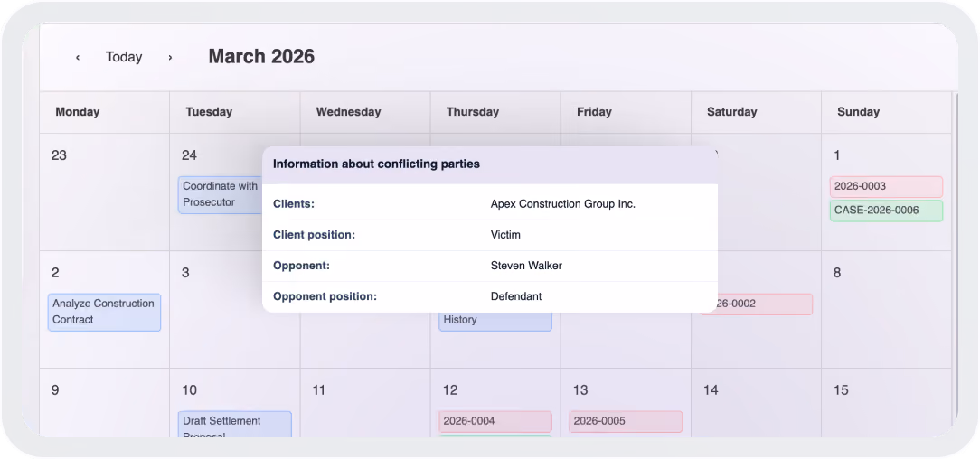This screenshot has width=980, height=459.
Task: Select day 9 on Monday
Action: 55,390
